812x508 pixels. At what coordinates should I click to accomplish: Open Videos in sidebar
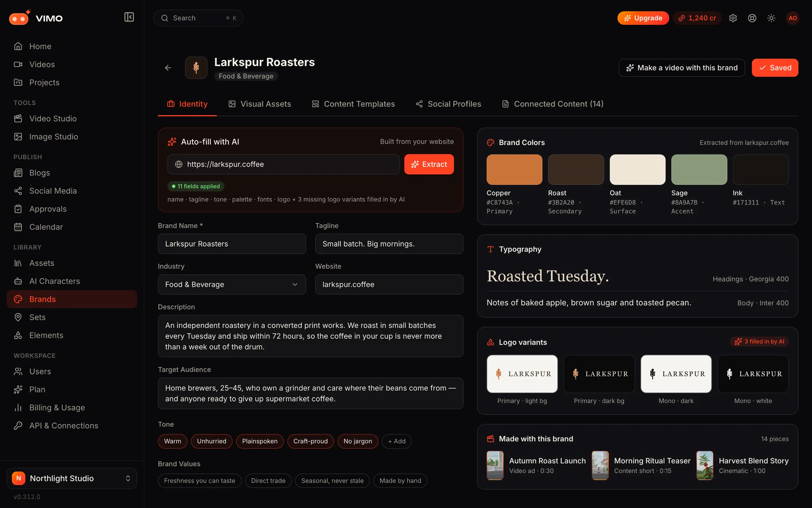click(x=72, y=64)
